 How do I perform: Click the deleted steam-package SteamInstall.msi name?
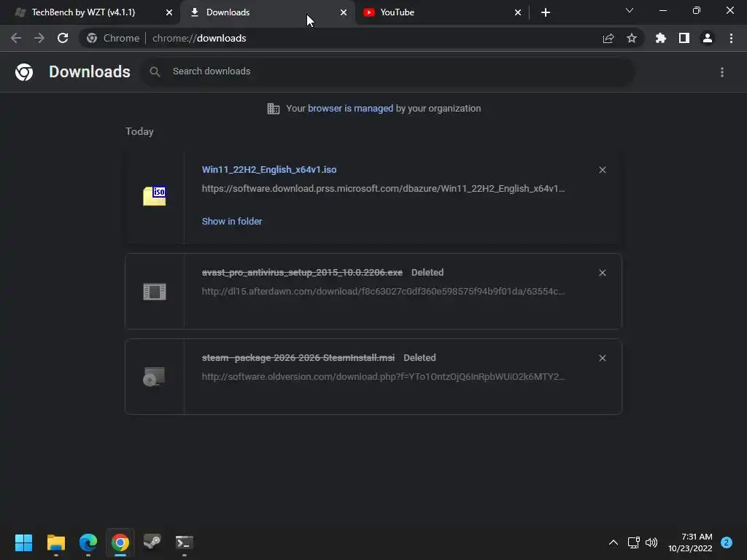pos(298,357)
